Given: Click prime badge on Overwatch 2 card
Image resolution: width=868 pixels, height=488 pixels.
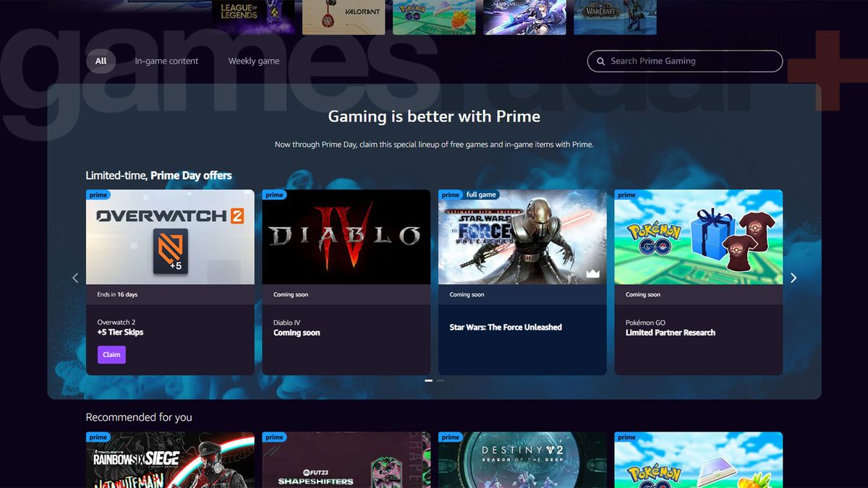Looking at the screenshot, I should (98, 194).
